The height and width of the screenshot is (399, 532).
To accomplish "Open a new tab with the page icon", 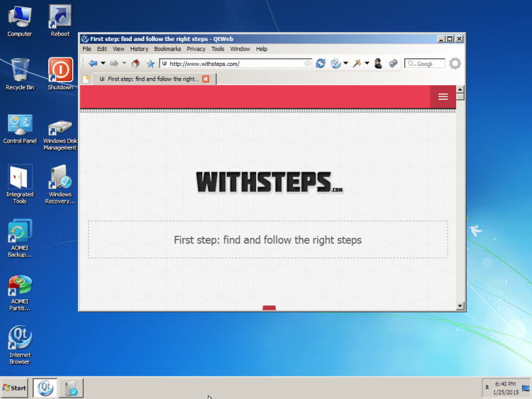I will 86,79.
